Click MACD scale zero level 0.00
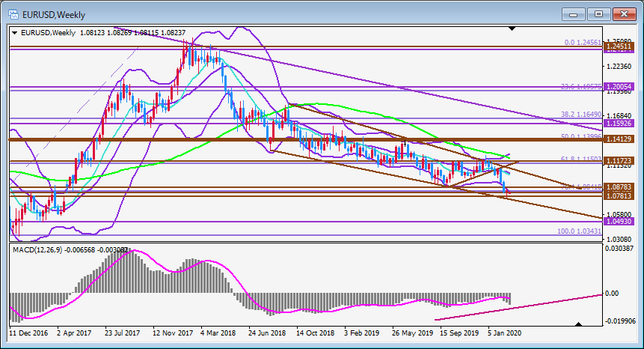The height and width of the screenshot is (349, 644). tap(612, 293)
